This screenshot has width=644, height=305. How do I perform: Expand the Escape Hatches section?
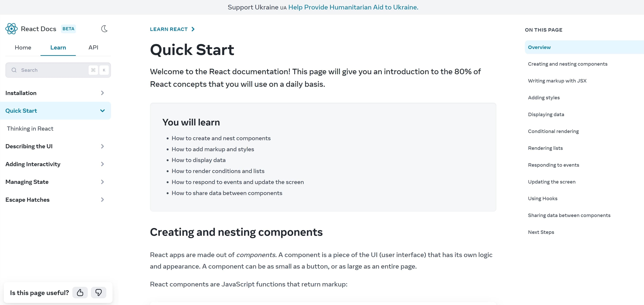point(102,199)
